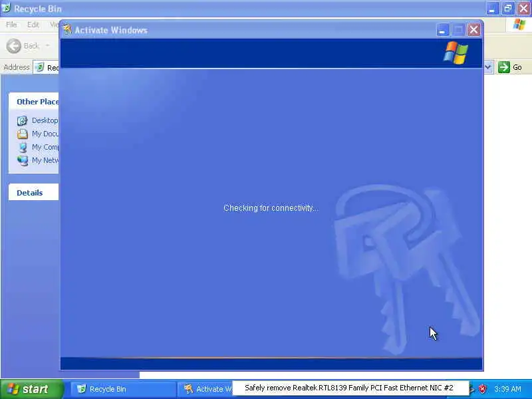Click the My Computer icon in sidebar

[23, 147]
